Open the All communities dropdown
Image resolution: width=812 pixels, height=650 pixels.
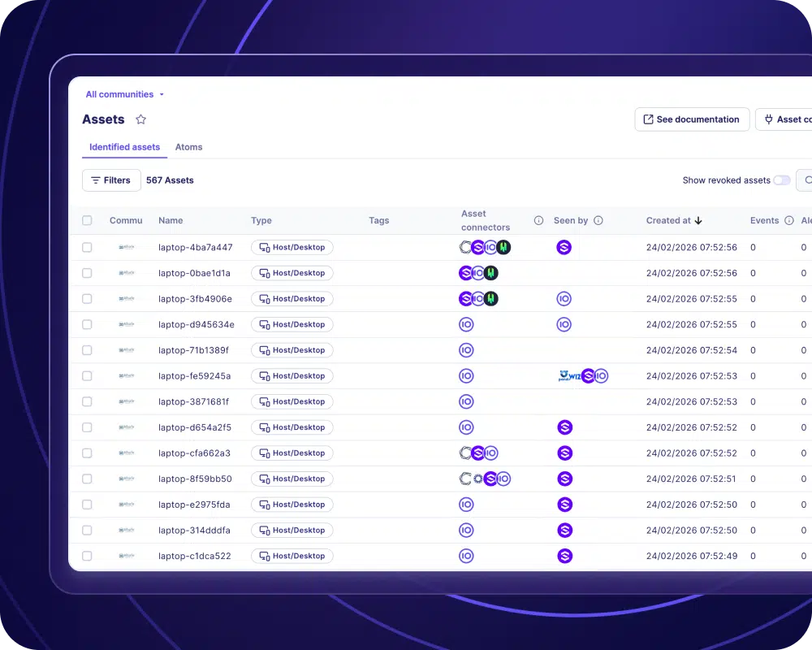tap(125, 94)
